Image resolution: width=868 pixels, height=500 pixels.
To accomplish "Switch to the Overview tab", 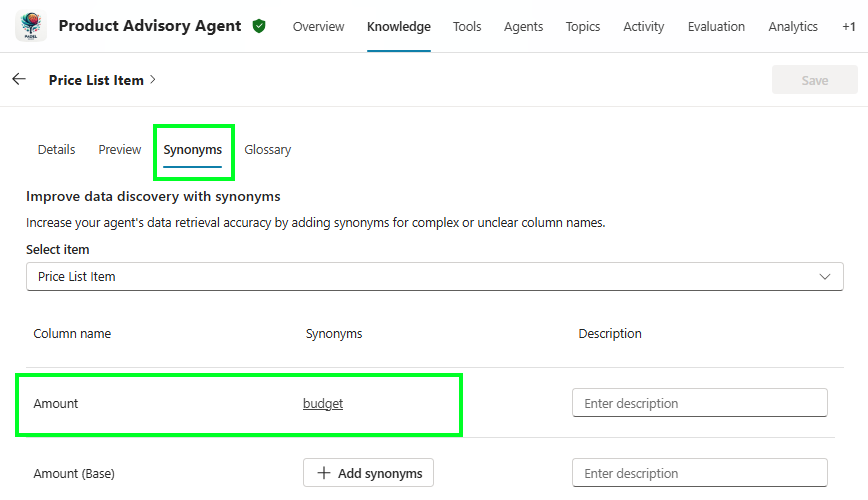I will 318,27.
